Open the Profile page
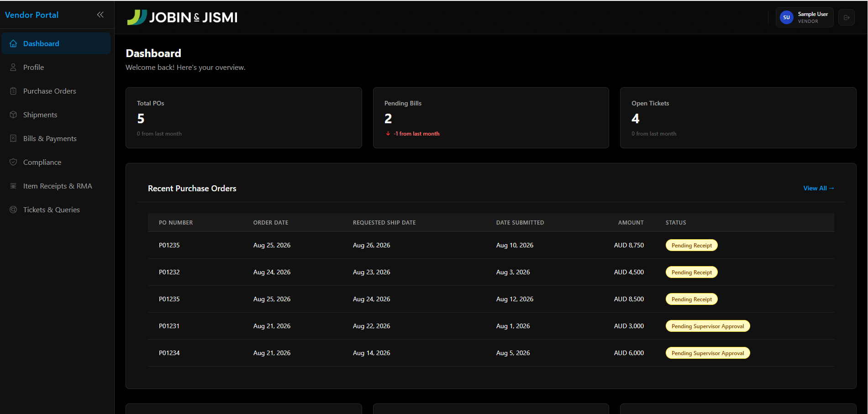Screen dimensions: 868x414 point(56,67)
